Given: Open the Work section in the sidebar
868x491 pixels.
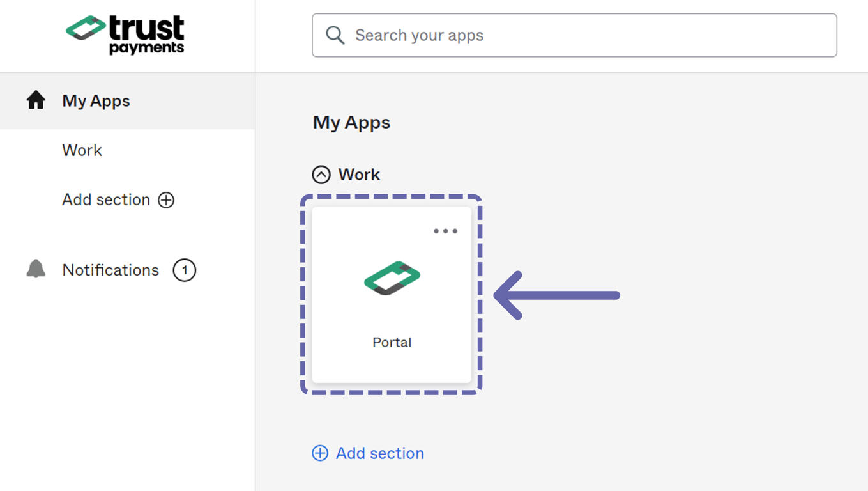Looking at the screenshot, I should point(82,150).
